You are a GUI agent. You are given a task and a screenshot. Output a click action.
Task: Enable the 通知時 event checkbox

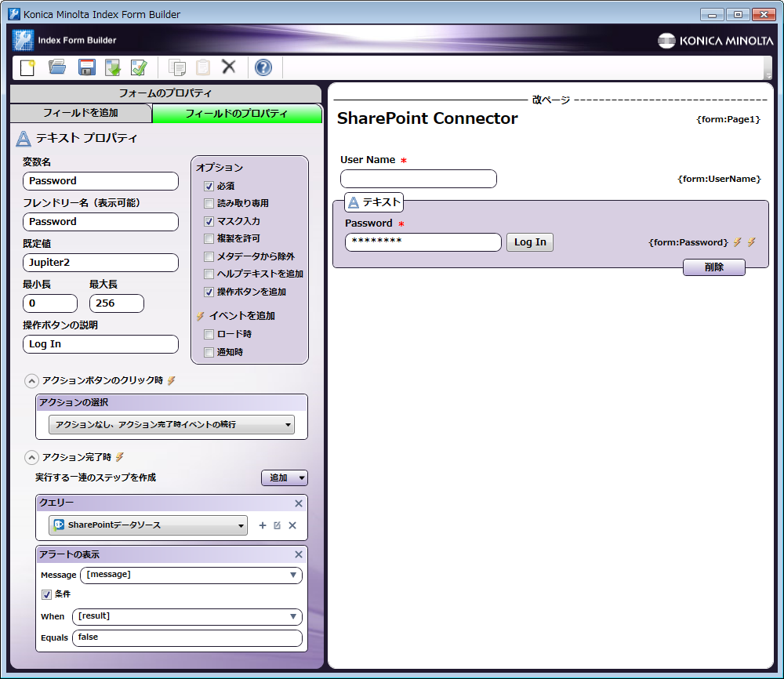(209, 353)
